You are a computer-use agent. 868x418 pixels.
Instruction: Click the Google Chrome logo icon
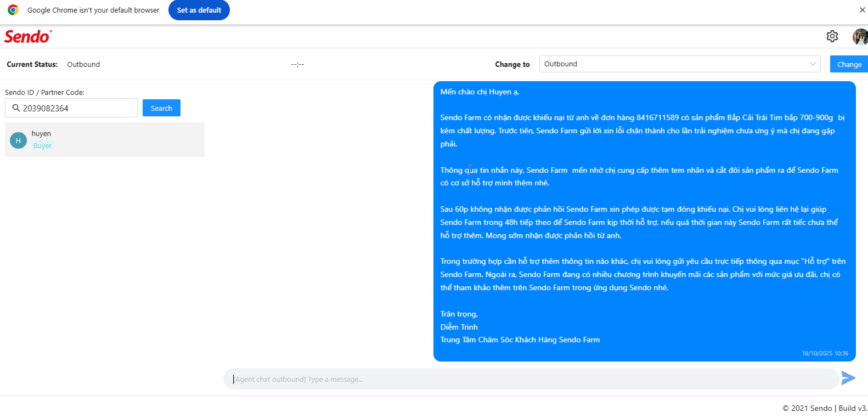(13, 10)
